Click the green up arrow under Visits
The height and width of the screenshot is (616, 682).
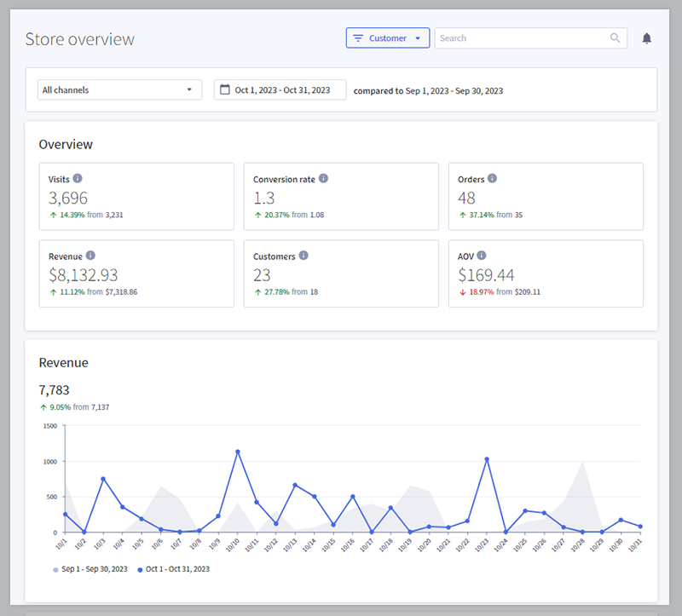point(53,215)
